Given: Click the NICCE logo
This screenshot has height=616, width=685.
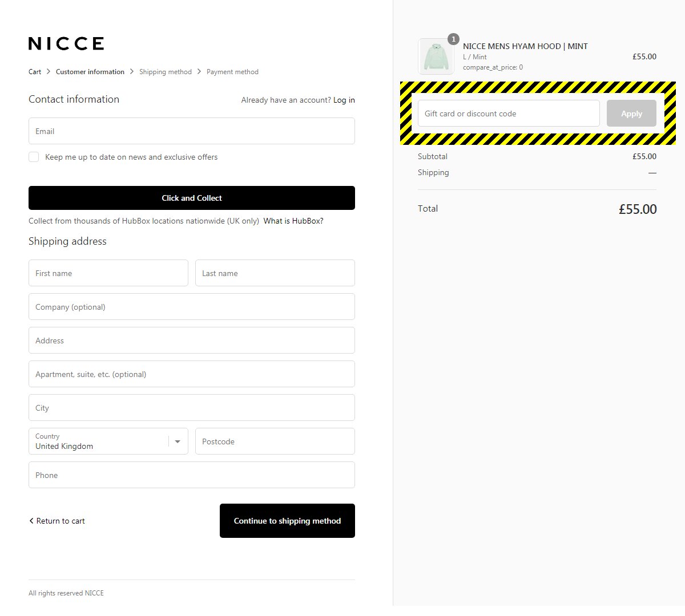Looking at the screenshot, I should click(x=66, y=43).
